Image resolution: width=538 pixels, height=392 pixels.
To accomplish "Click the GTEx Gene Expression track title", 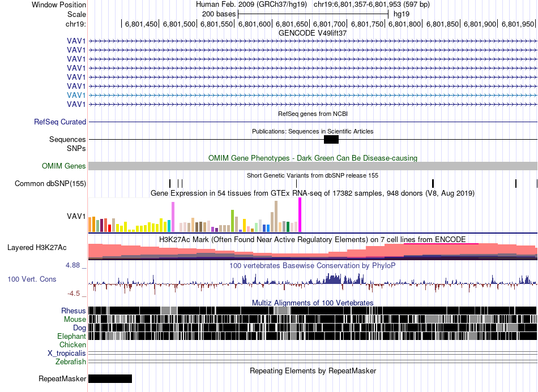I will tap(313, 193).
